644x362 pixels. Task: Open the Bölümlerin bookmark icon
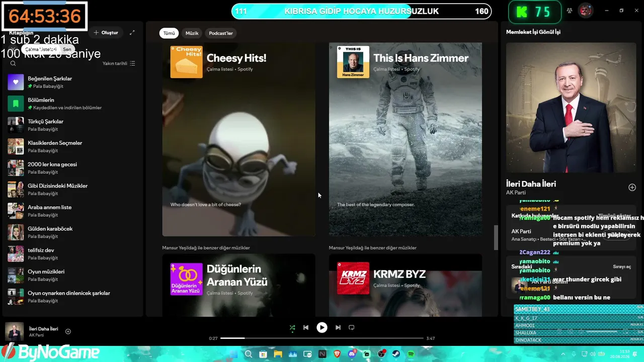(x=16, y=104)
